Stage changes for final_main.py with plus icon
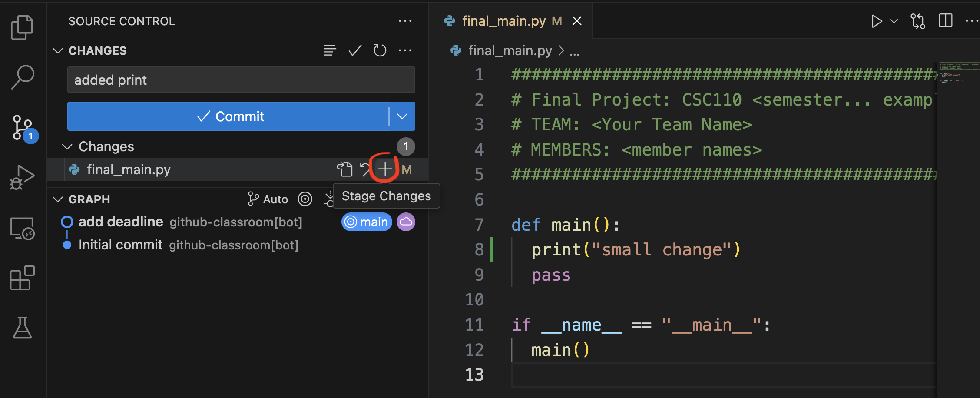 tap(384, 169)
